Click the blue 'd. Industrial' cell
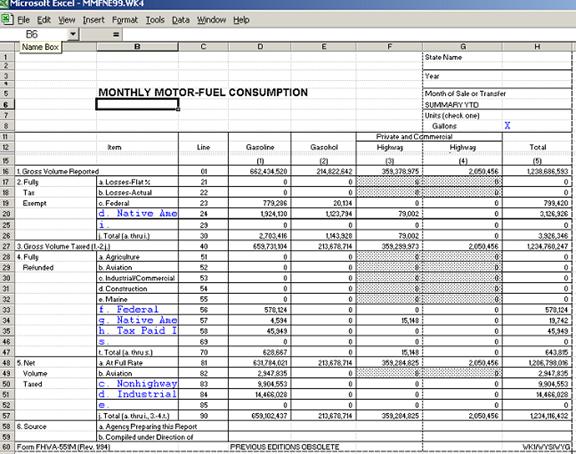The width and height of the screenshot is (576, 454). [137, 394]
